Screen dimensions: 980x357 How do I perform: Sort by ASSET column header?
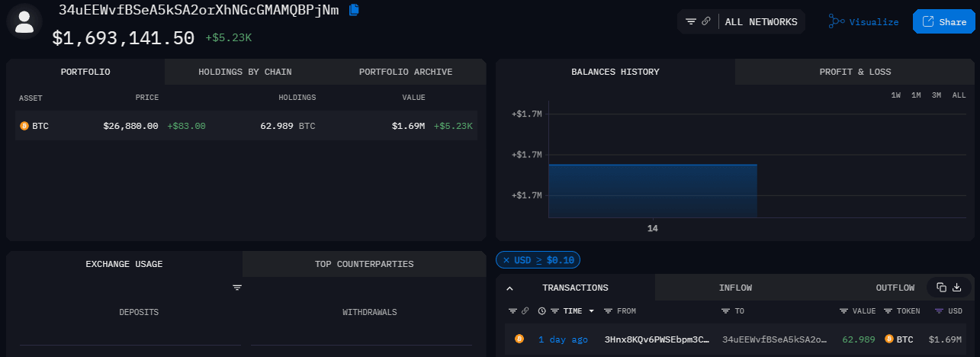click(31, 98)
